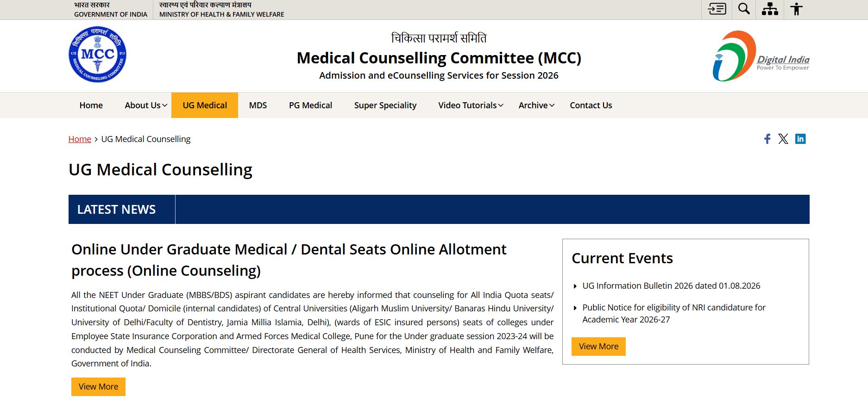Share page on X (Twitter)

783,139
